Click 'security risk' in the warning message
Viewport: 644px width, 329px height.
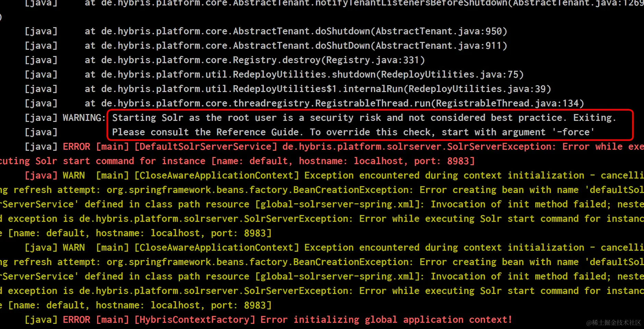pyautogui.click(x=346, y=118)
